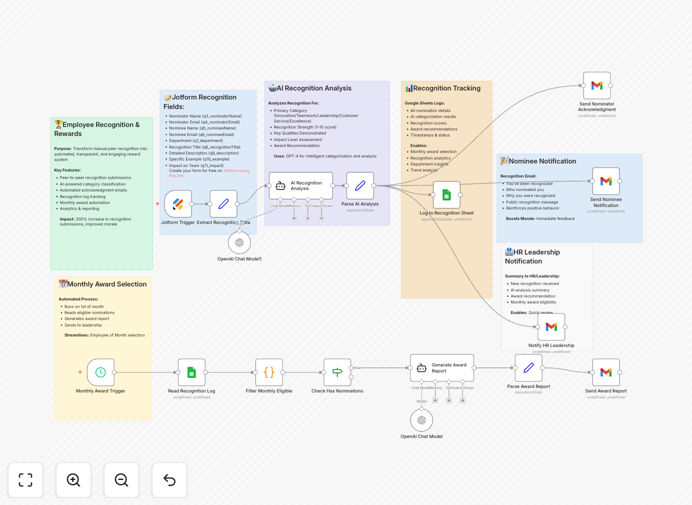The width and height of the screenshot is (692, 505).
Task: Click the HR Leadership Notification note title
Action: pyautogui.click(x=532, y=256)
